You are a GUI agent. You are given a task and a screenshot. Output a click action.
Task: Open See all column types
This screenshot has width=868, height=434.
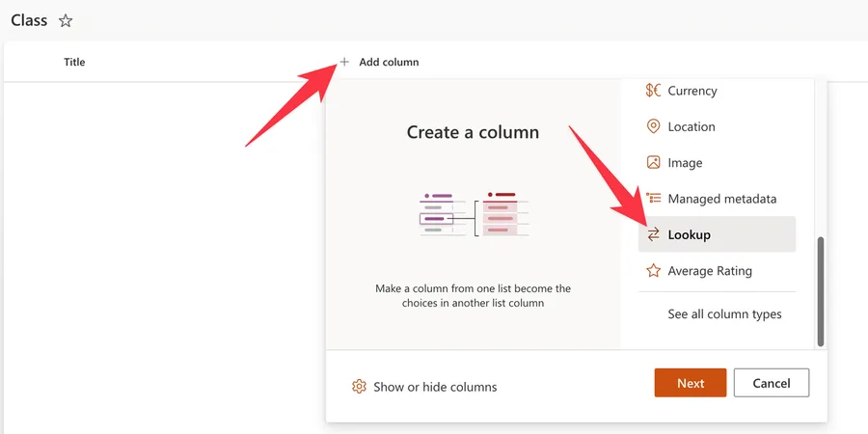click(x=724, y=314)
